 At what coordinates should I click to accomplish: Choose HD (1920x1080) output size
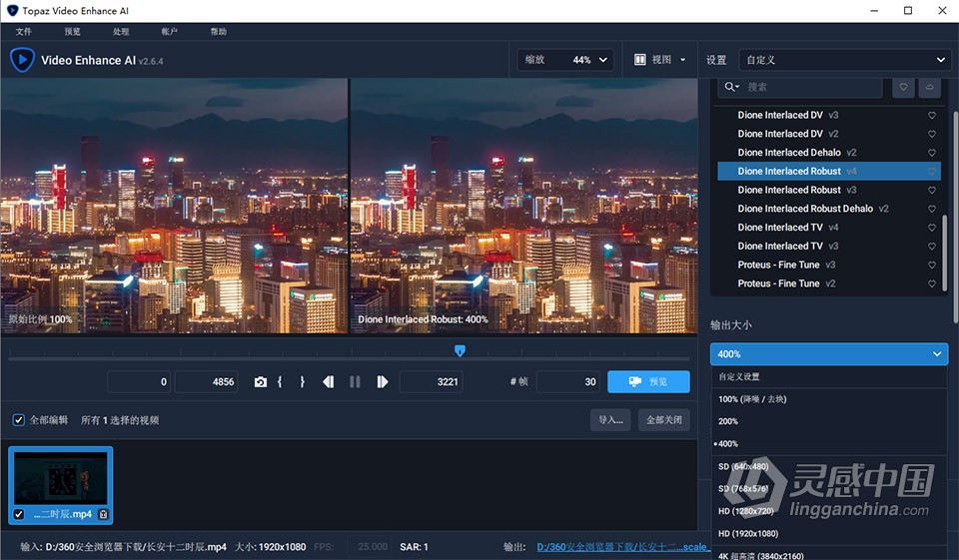pyautogui.click(x=829, y=534)
